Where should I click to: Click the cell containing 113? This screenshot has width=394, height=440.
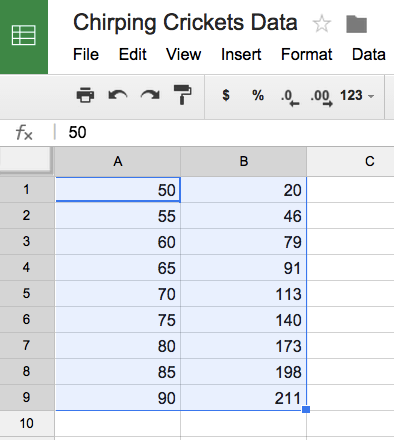244,294
